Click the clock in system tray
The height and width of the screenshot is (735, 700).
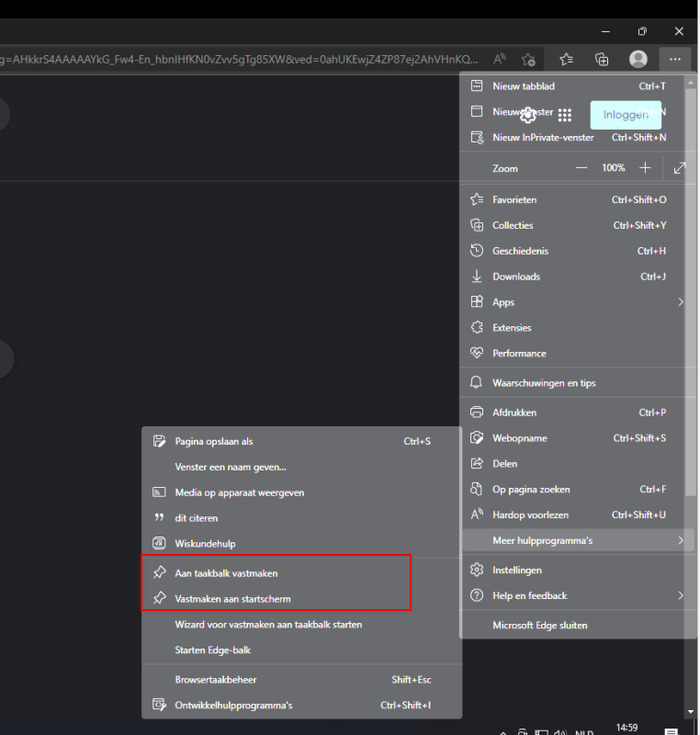(627, 729)
